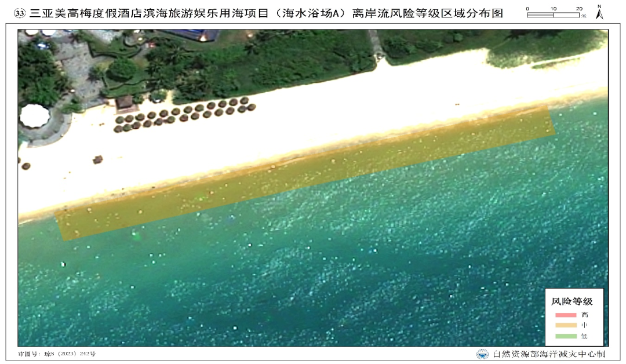Click the white round tent canopy

(x=35, y=116)
